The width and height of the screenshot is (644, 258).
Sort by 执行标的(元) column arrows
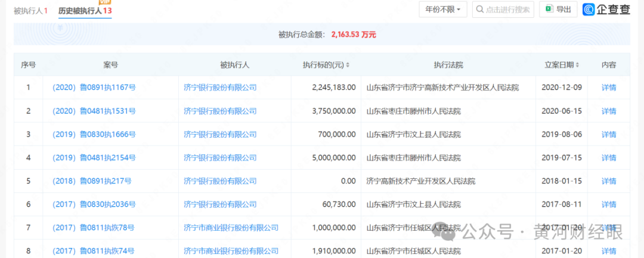coord(348,65)
